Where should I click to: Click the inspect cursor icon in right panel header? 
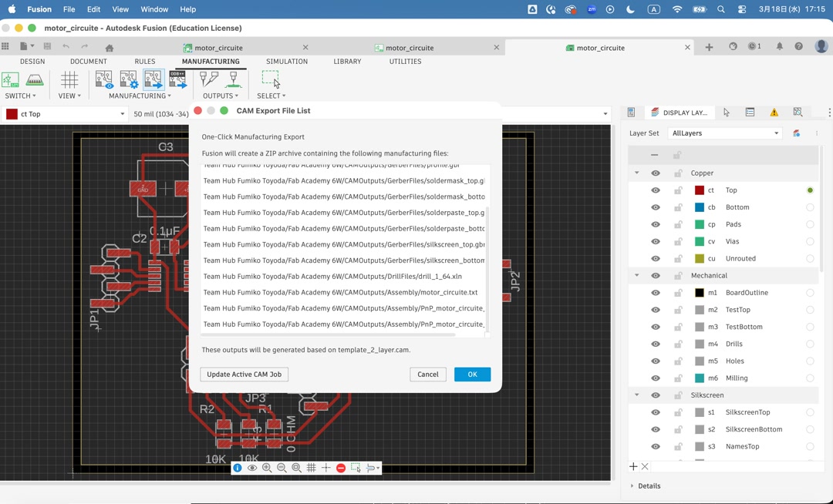tap(725, 113)
